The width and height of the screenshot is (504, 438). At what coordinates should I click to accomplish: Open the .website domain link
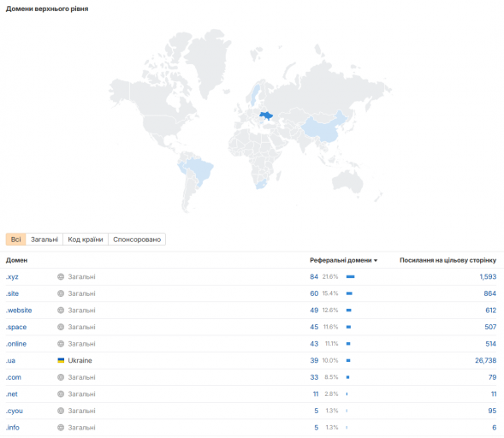tap(19, 311)
